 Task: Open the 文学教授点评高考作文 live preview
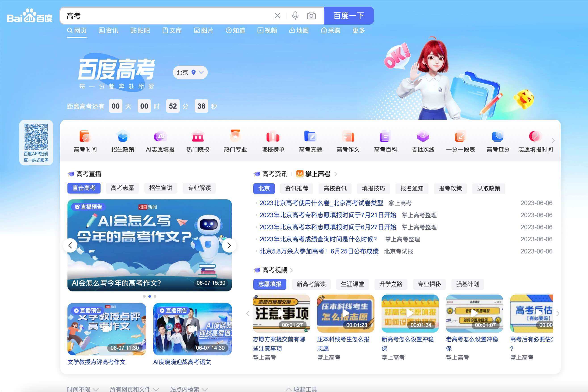(107, 329)
